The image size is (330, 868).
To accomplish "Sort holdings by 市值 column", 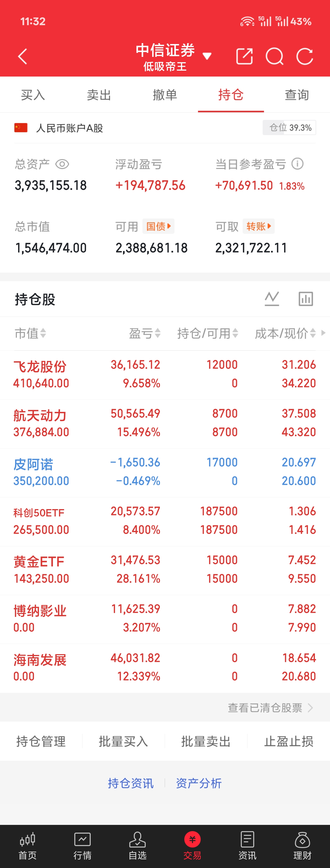I will [30, 333].
